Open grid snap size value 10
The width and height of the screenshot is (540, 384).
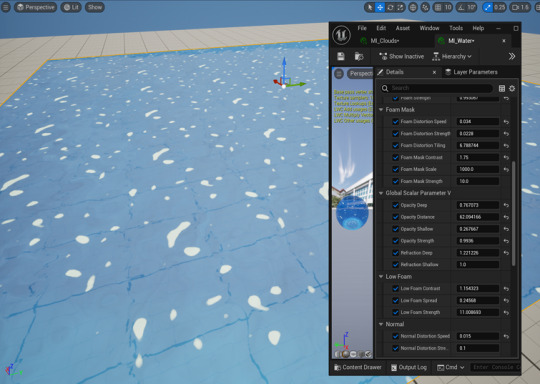pos(448,7)
